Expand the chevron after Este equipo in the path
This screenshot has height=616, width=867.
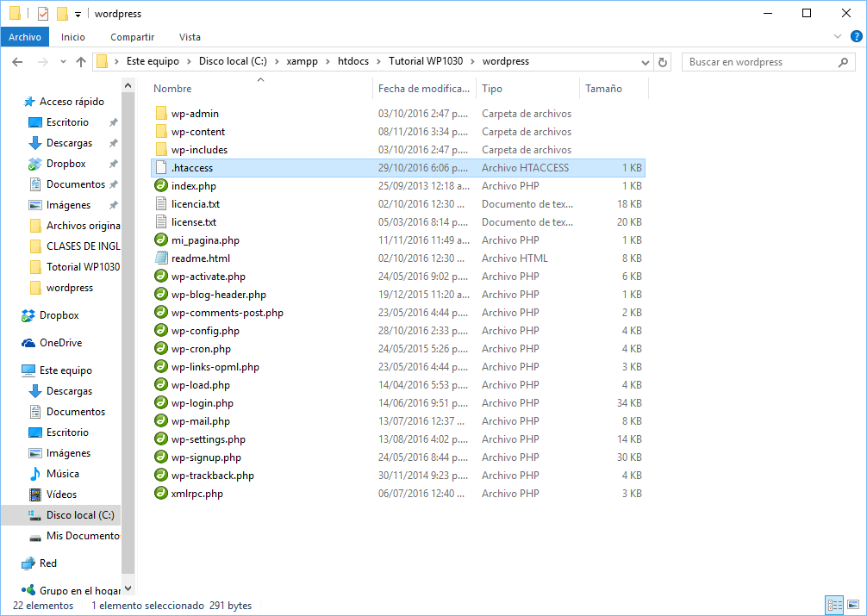point(189,61)
